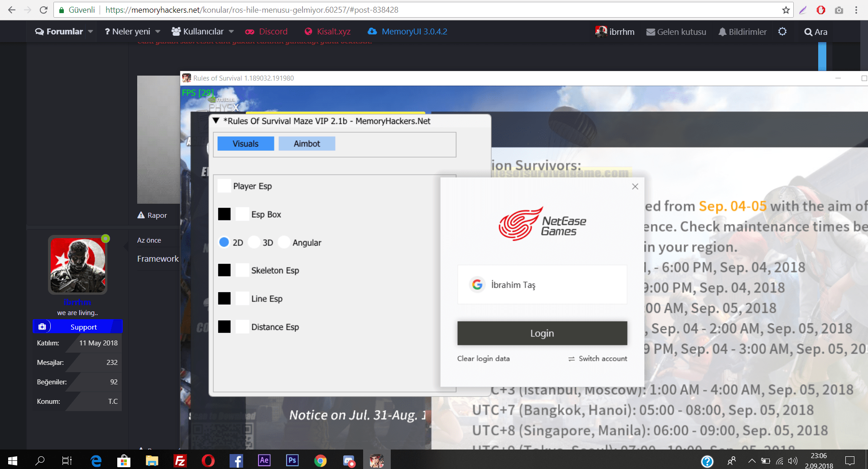Open the Discord link in navbar
Screen dimensions: 868x469
(266, 32)
